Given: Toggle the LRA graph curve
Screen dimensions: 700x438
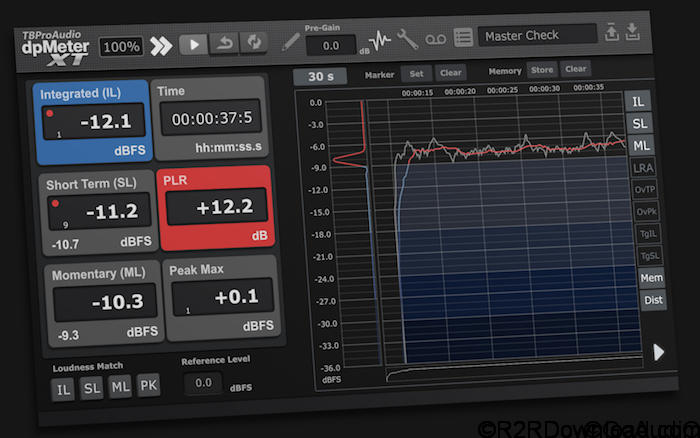Looking at the screenshot, I should tap(643, 168).
